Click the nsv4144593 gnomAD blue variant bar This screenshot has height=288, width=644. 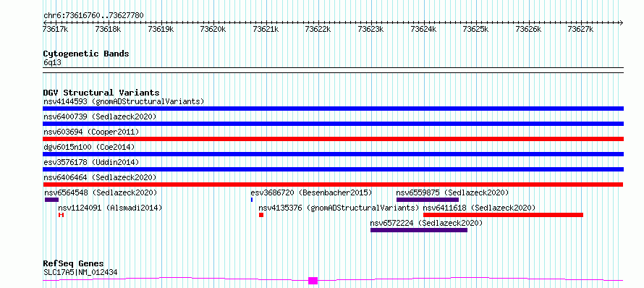click(333, 109)
